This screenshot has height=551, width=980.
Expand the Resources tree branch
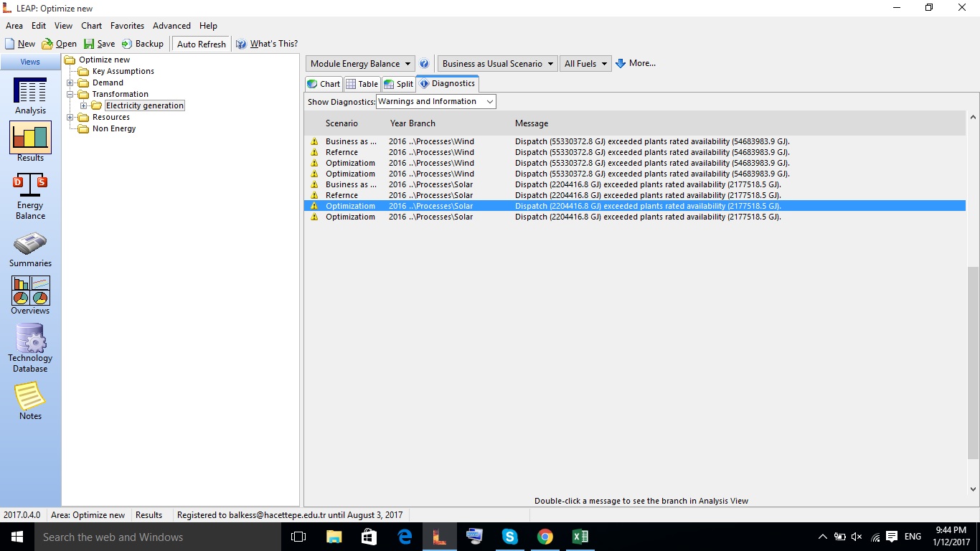click(70, 118)
